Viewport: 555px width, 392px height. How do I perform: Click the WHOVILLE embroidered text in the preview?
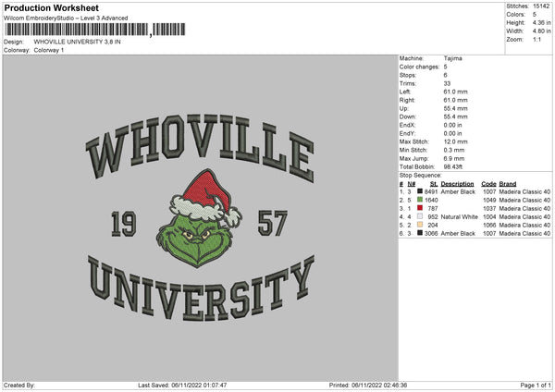[x=200, y=147]
